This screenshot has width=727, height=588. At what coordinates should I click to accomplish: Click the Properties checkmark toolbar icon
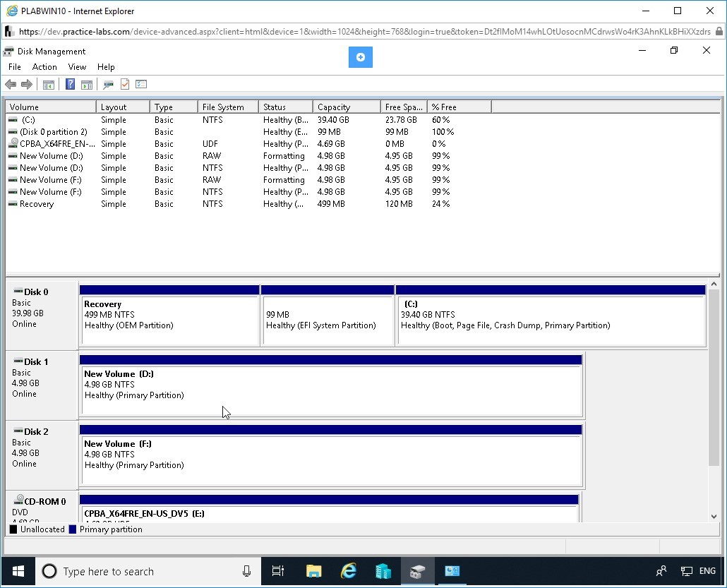click(x=125, y=84)
